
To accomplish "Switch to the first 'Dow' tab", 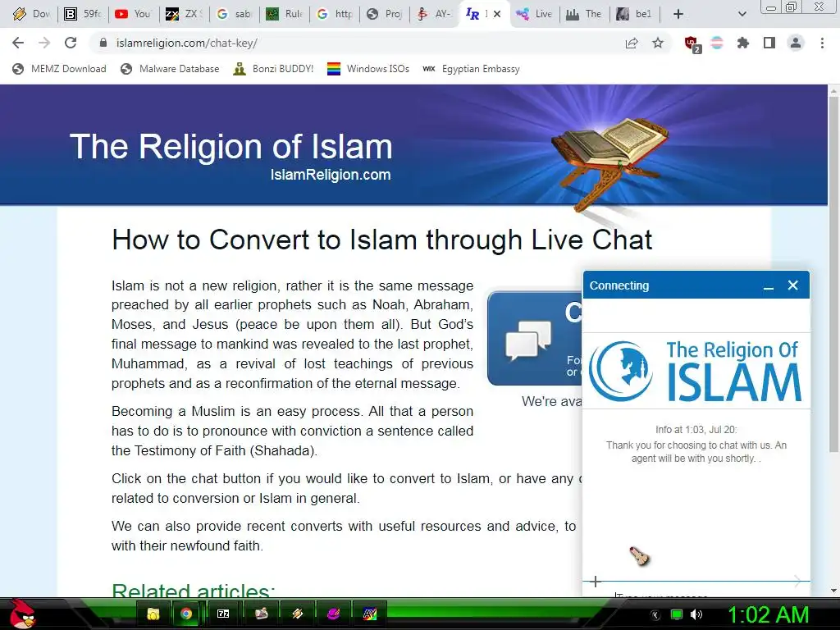I will [x=32, y=14].
